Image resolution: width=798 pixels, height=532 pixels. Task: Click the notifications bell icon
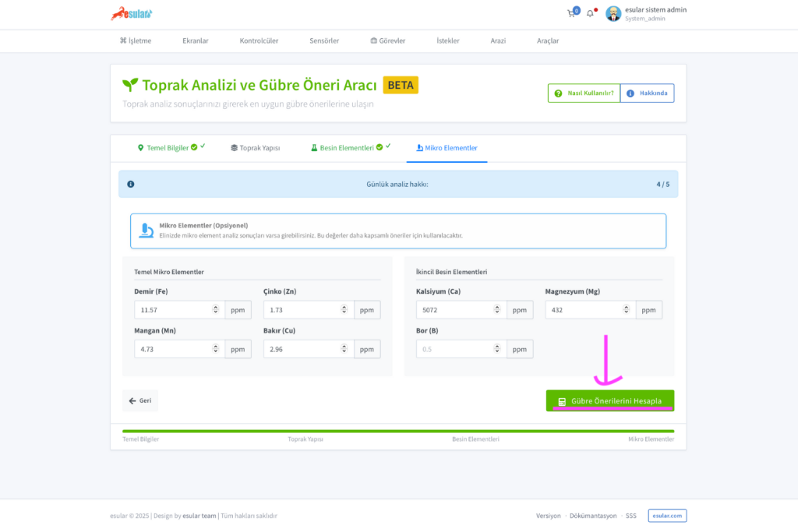point(590,13)
